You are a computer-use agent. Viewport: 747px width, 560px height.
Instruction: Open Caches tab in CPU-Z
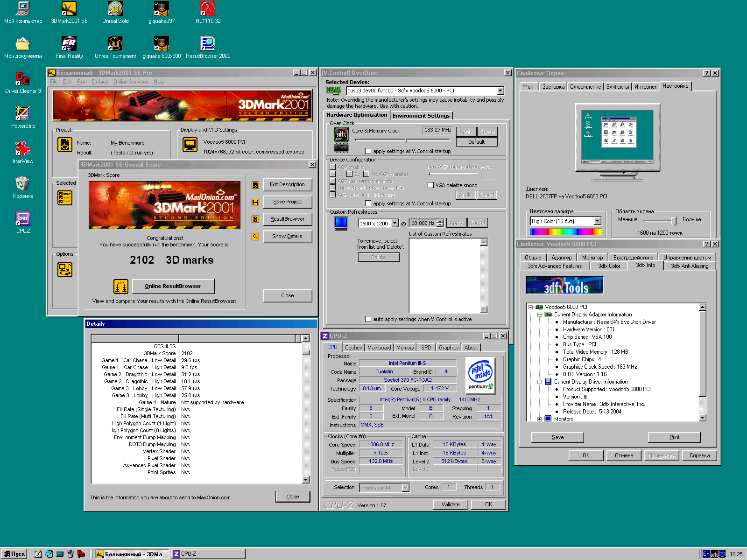pos(353,348)
